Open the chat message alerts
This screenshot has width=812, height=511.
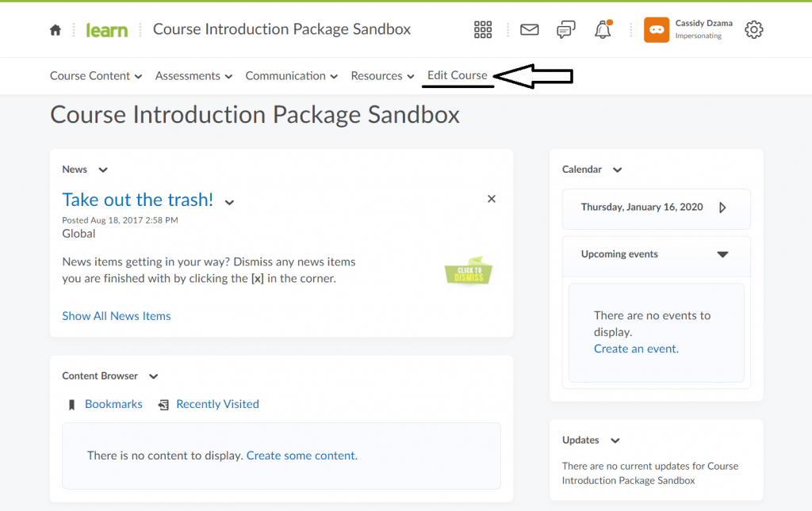566,29
